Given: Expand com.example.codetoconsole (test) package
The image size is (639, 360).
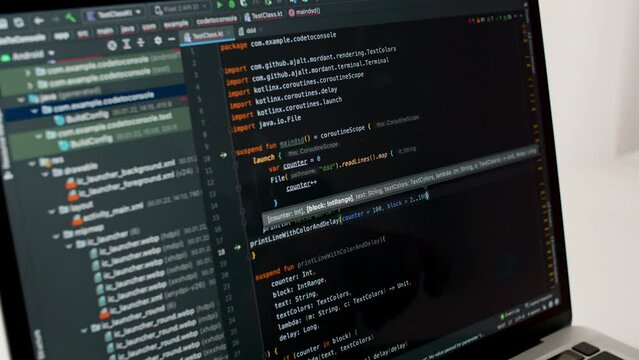Looking at the screenshot, I should tap(29, 86).
